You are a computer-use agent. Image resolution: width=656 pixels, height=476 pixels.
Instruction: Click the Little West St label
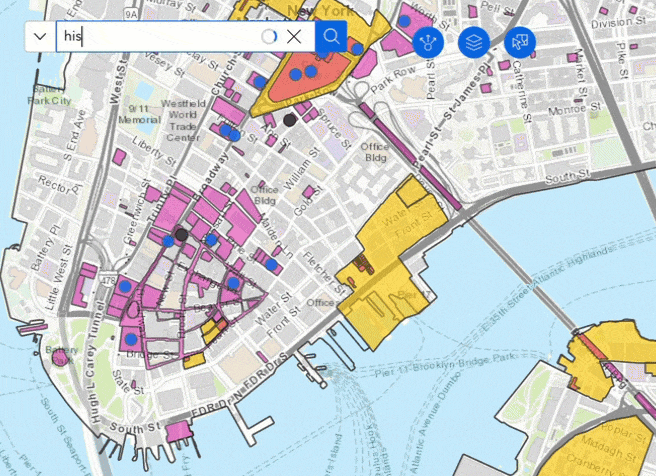click(58, 278)
